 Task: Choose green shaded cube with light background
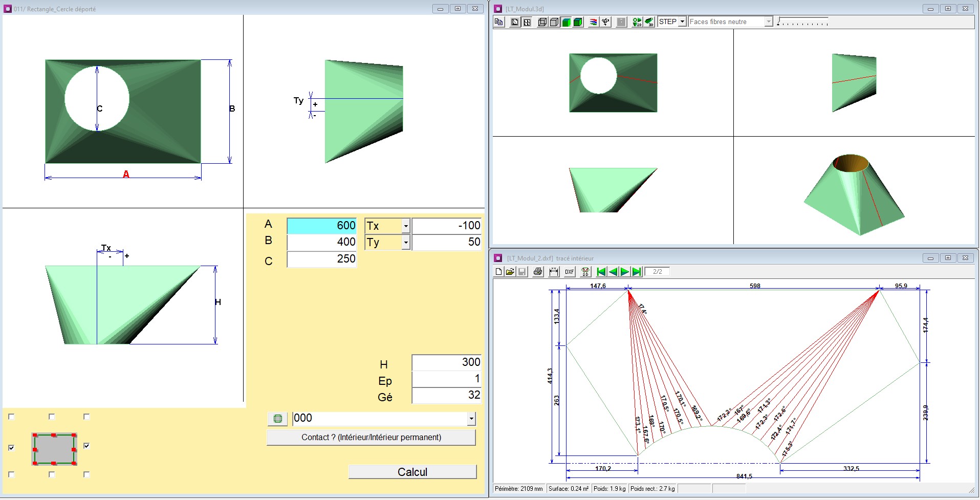(566, 22)
